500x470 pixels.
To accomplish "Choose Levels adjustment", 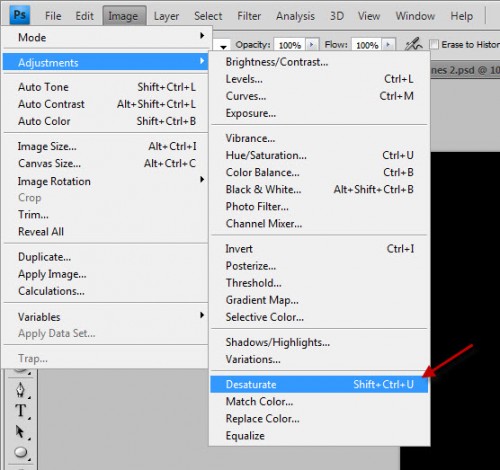I will (319, 79).
